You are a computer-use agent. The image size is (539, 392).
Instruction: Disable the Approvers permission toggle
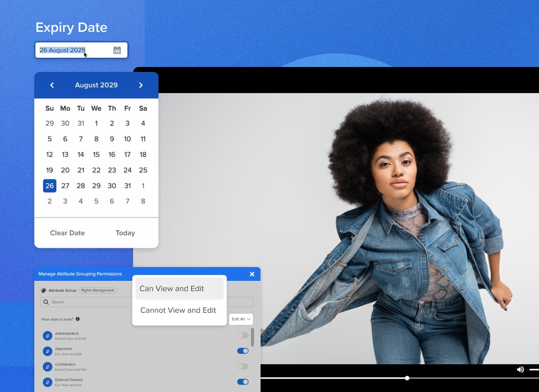[x=243, y=351]
